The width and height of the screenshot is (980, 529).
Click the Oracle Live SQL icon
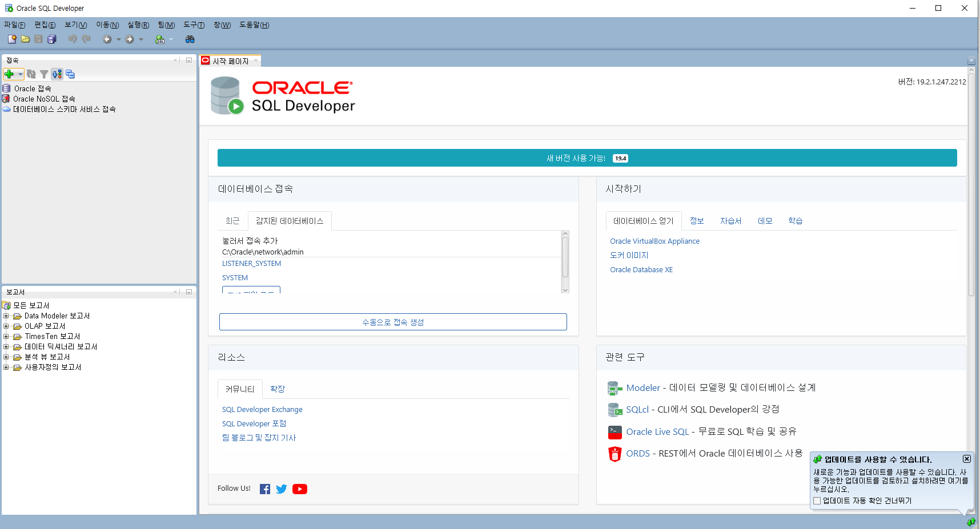tap(615, 432)
